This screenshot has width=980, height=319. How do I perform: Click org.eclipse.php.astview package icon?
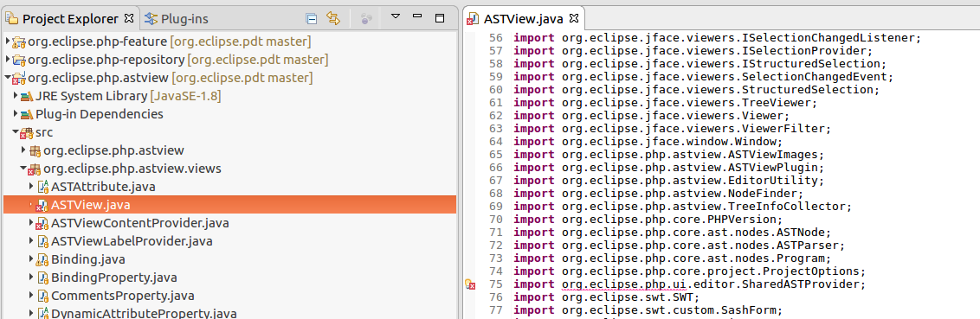point(35,150)
